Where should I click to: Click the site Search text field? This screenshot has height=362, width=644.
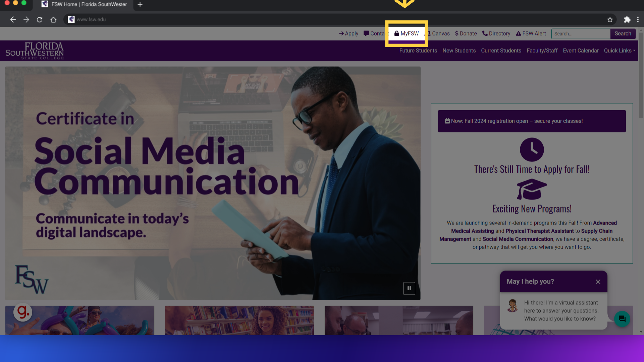(x=581, y=34)
